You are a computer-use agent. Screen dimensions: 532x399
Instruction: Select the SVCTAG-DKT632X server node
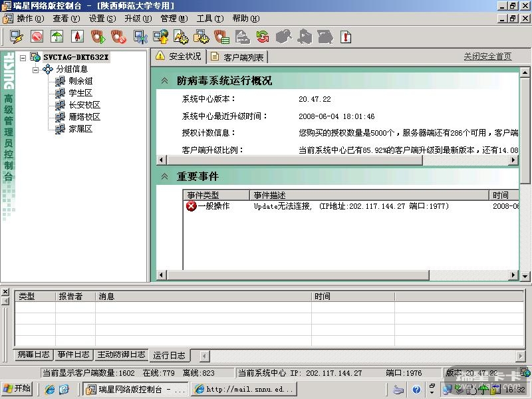(x=76, y=57)
